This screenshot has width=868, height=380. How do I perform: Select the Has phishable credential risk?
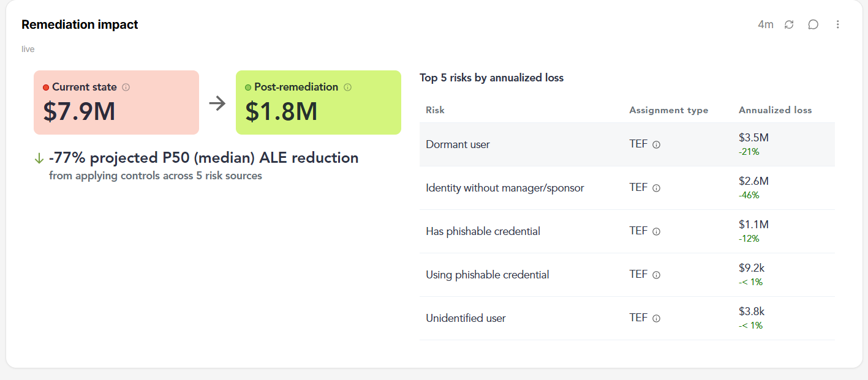click(627, 231)
